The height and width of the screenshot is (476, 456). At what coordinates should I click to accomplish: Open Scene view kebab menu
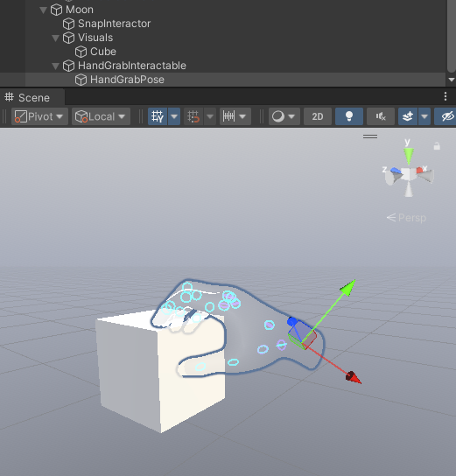tap(445, 96)
